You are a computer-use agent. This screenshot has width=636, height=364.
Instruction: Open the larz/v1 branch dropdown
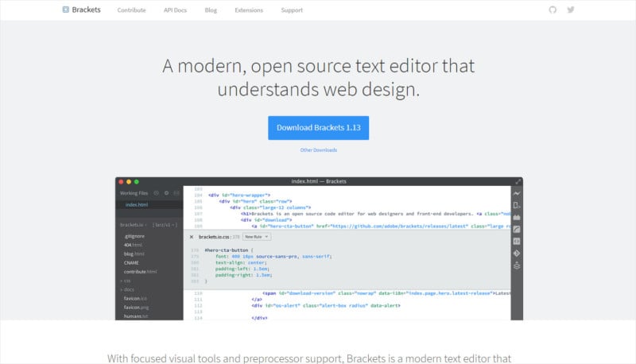(x=165, y=225)
